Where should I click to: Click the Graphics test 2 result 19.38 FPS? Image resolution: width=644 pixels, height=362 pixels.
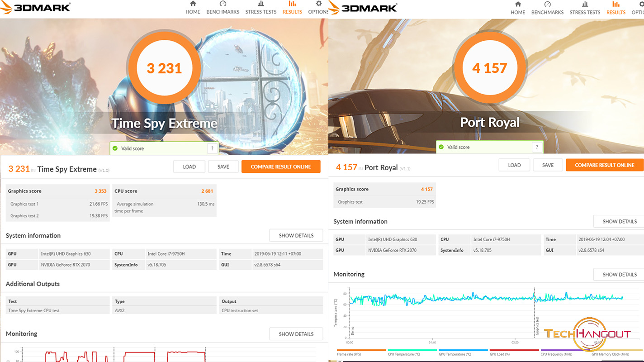point(99,216)
